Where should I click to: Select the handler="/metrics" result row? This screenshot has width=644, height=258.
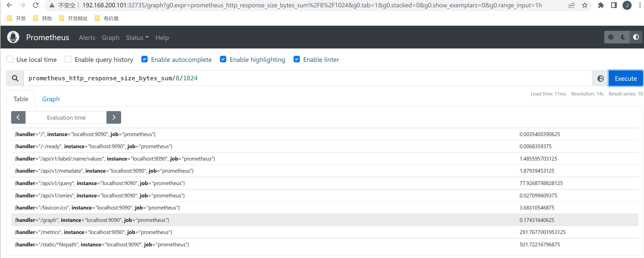coord(325,232)
